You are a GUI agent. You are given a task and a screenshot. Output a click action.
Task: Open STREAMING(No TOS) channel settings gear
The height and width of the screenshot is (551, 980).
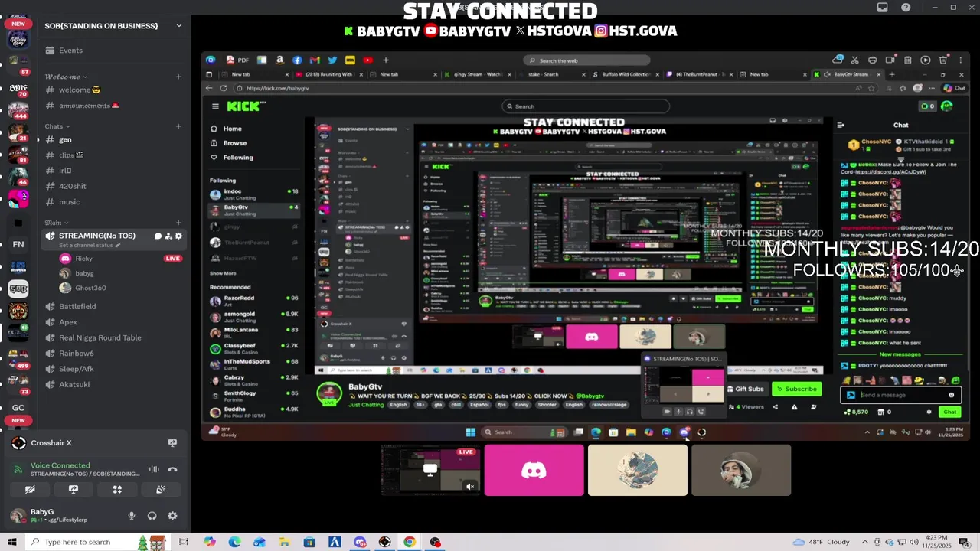(179, 236)
